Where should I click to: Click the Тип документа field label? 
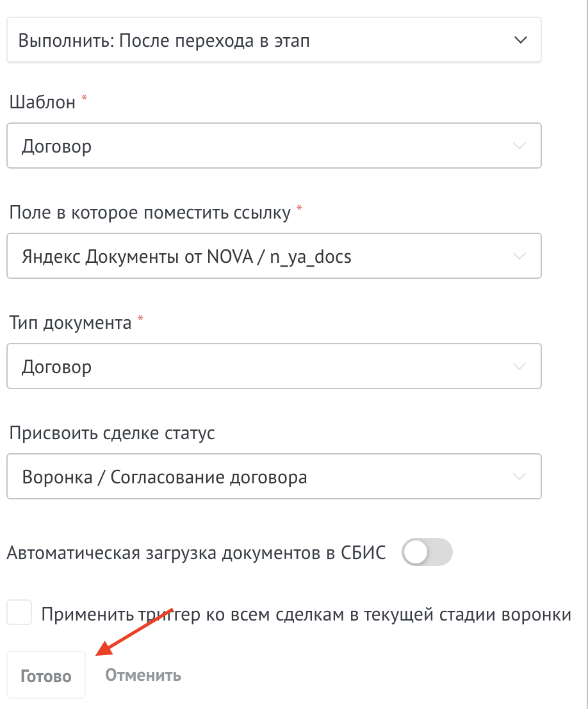[x=70, y=323]
